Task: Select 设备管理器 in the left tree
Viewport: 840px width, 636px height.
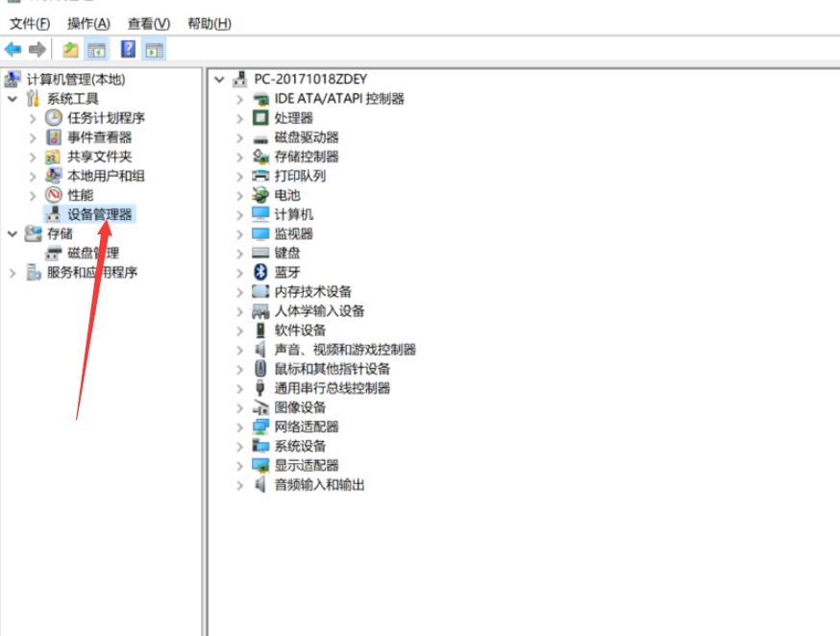Action: (100, 214)
